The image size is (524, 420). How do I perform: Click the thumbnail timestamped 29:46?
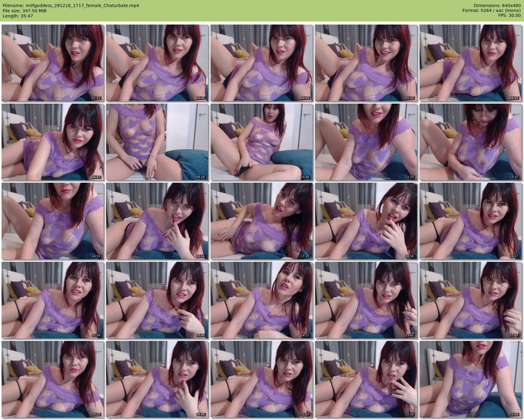pos(157,379)
